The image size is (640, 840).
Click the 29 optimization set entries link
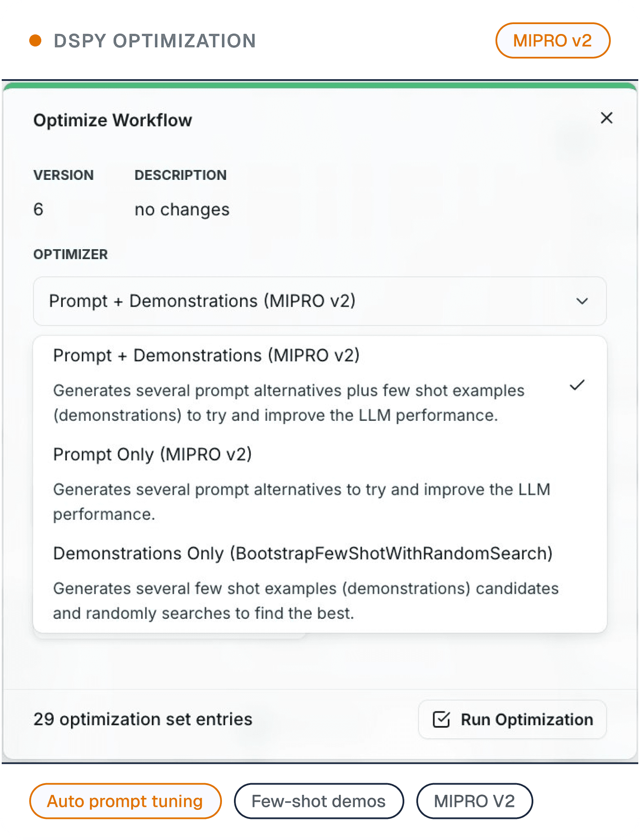tap(142, 719)
